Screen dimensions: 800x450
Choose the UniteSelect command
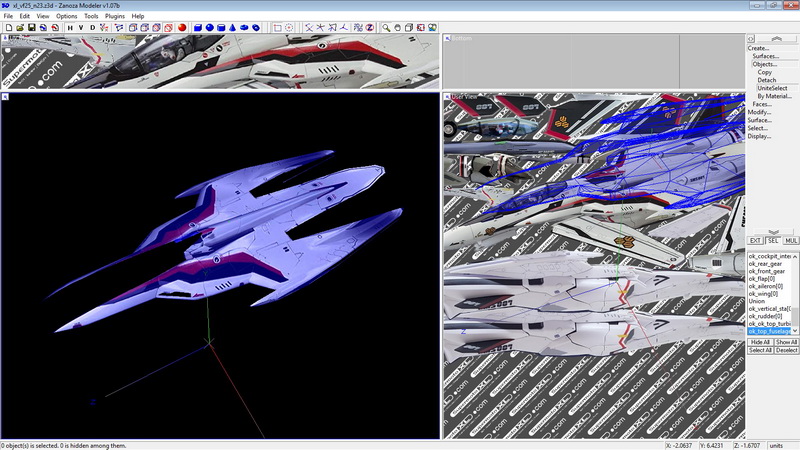(x=772, y=88)
